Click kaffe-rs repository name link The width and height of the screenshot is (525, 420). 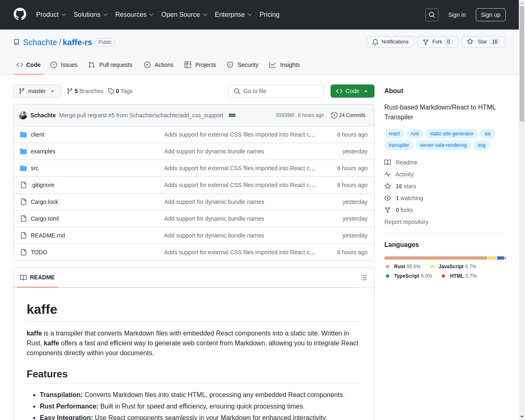pos(78,42)
